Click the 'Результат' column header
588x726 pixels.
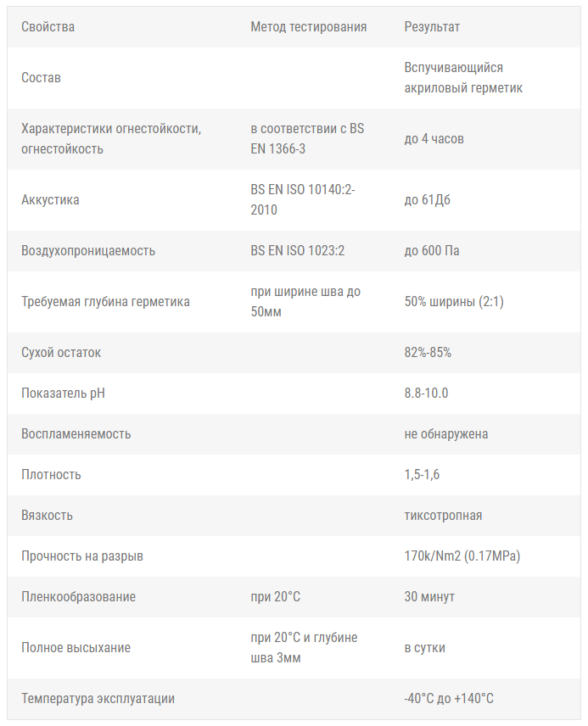[432, 27]
